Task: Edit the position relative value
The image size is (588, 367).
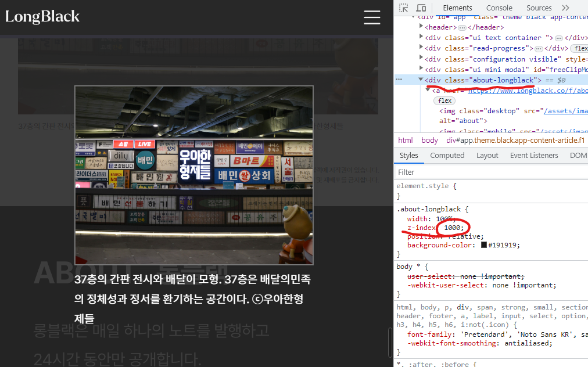Action: tap(464, 236)
